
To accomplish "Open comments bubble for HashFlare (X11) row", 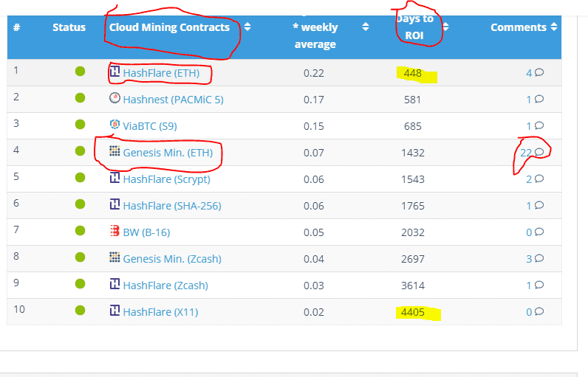I will (539, 311).
